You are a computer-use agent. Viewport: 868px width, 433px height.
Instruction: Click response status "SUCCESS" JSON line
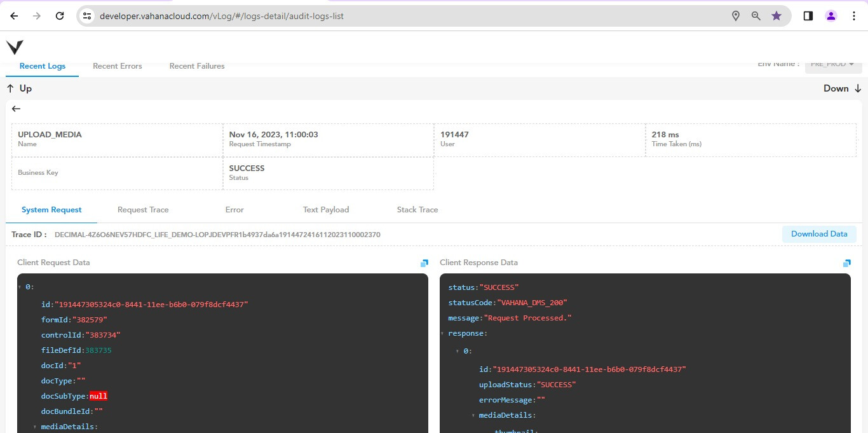tap(484, 287)
